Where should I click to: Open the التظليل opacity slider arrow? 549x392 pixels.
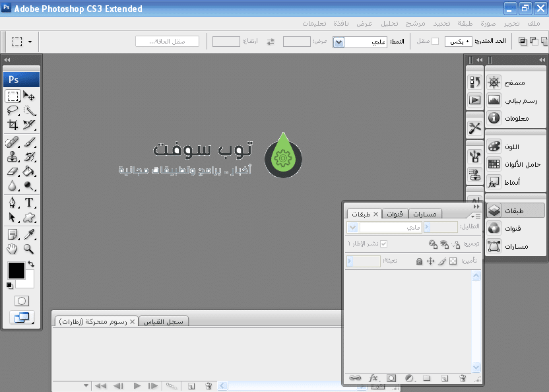point(427,227)
